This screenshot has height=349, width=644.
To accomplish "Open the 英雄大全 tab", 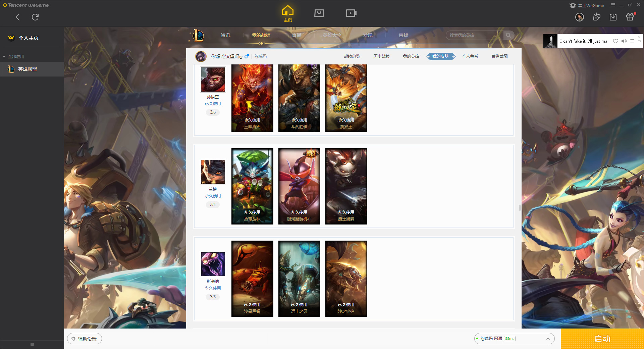I will pyautogui.click(x=332, y=35).
